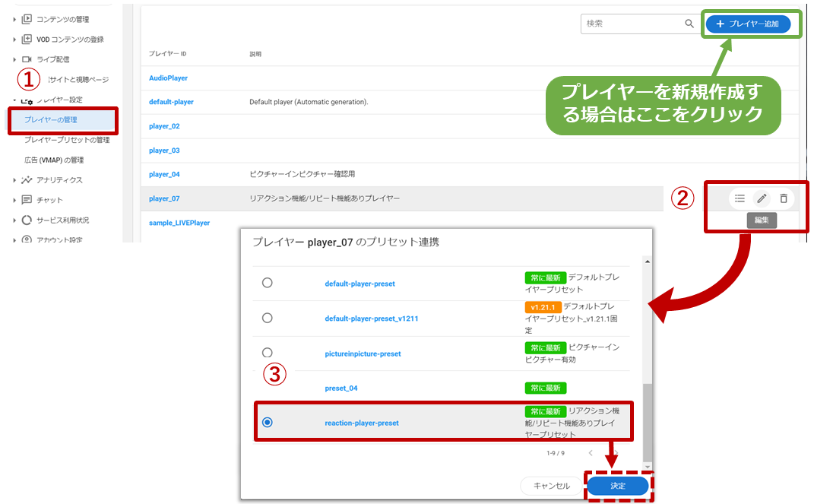814x504 pixels.
Task: Select the default-player-preset_v1211 radio button
Action: click(267, 318)
